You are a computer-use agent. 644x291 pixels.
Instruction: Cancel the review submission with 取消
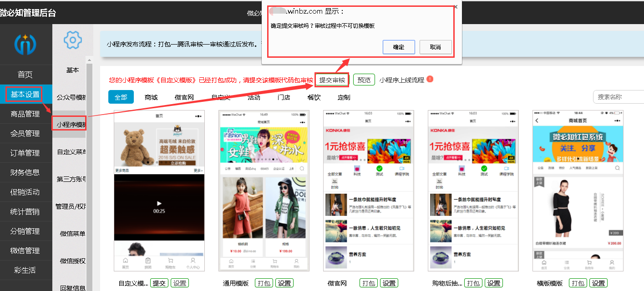tap(436, 47)
